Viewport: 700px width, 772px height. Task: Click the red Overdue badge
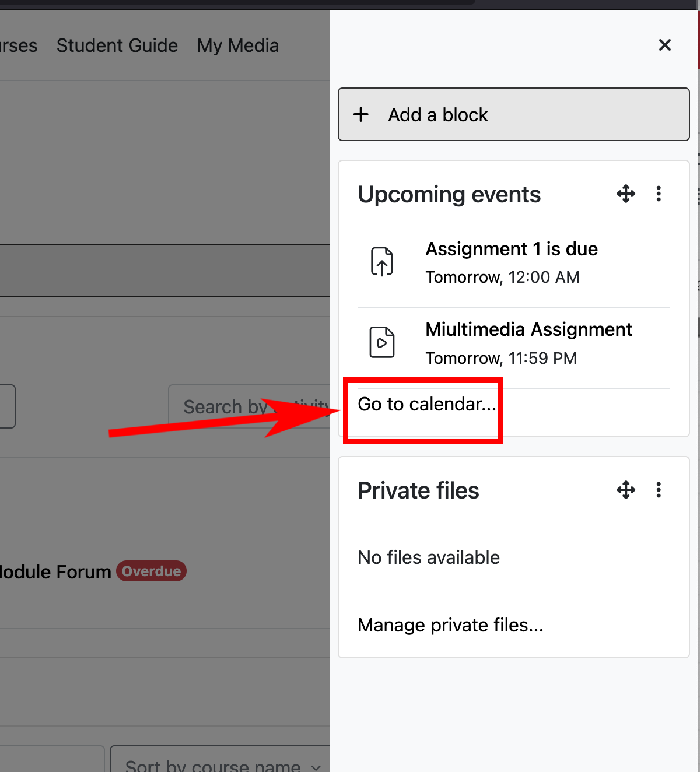[x=151, y=571]
